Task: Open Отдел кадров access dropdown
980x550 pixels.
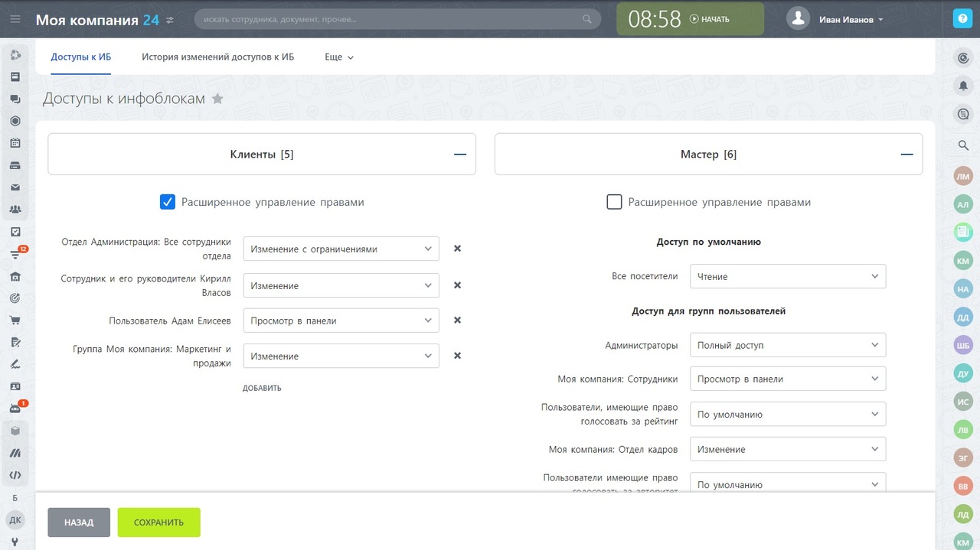Action: (788, 449)
